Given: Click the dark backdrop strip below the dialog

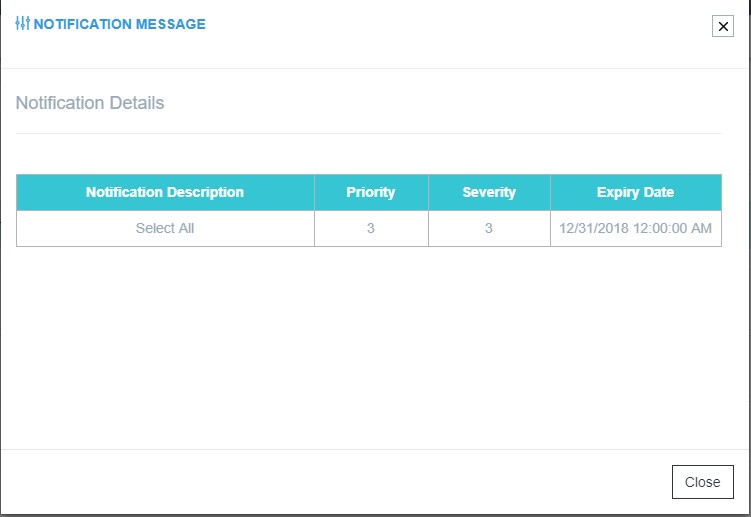Looking at the screenshot, I should coord(375,515).
